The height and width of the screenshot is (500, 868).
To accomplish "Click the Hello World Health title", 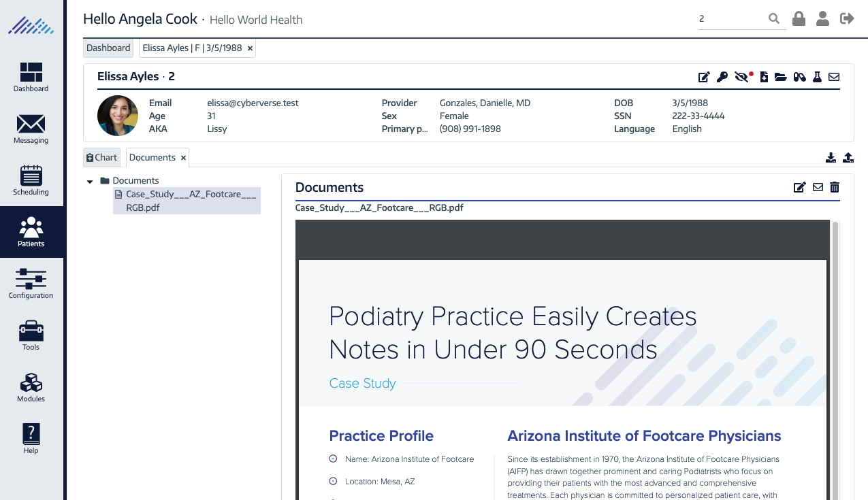I will (x=256, y=20).
